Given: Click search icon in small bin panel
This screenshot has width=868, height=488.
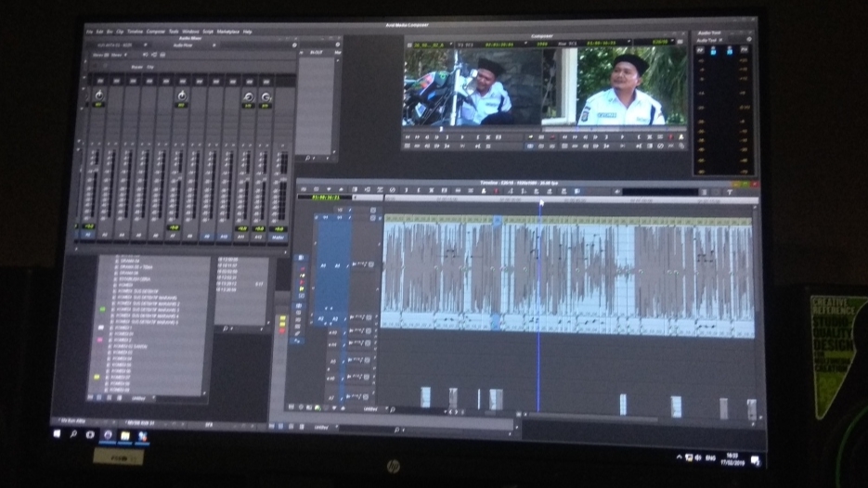Looking at the screenshot, I should pos(225,328).
